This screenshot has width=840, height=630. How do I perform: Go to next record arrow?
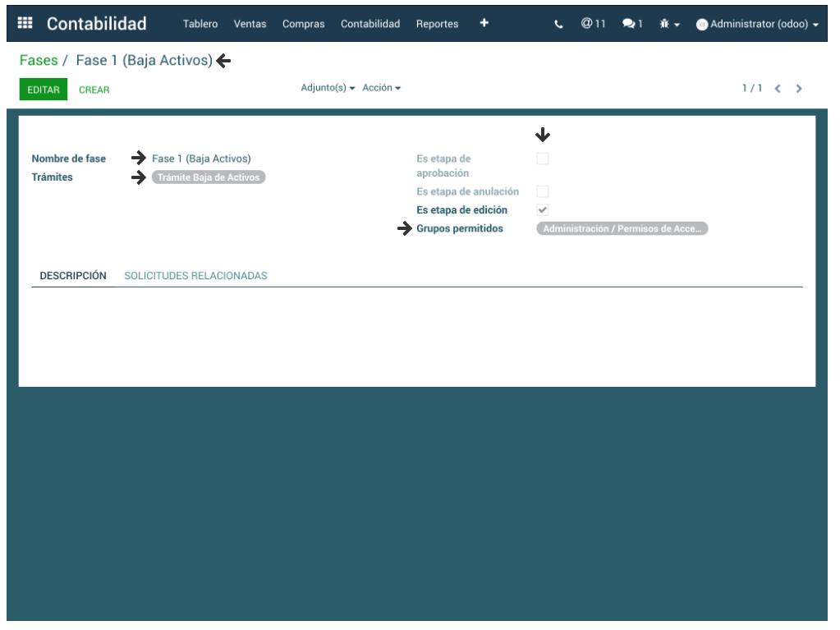click(x=799, y=89)
